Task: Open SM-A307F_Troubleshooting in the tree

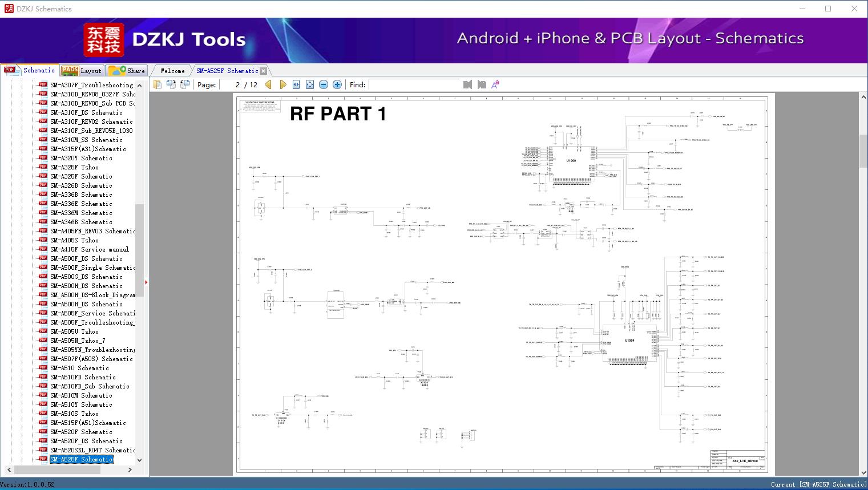Action: click(x=91, y=85)
